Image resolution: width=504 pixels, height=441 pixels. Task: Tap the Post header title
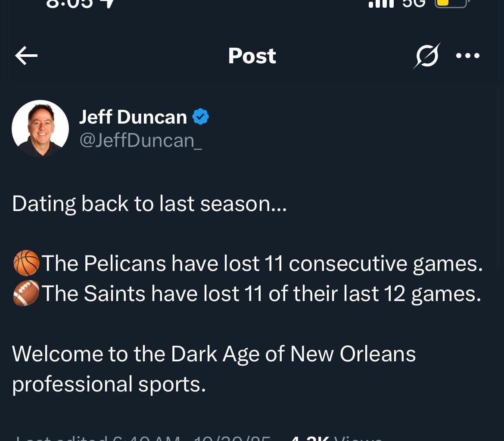coord(252,56)
